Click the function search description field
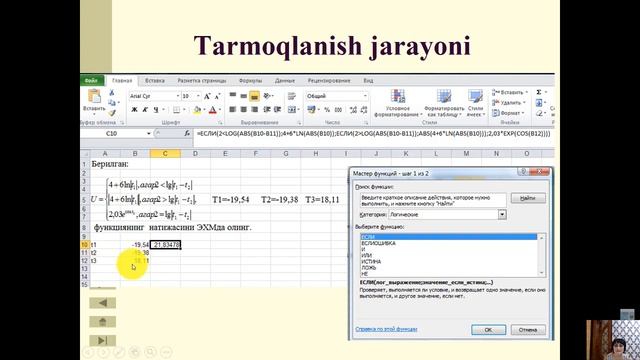Screen dimensions: 640x360 point(433,200)
